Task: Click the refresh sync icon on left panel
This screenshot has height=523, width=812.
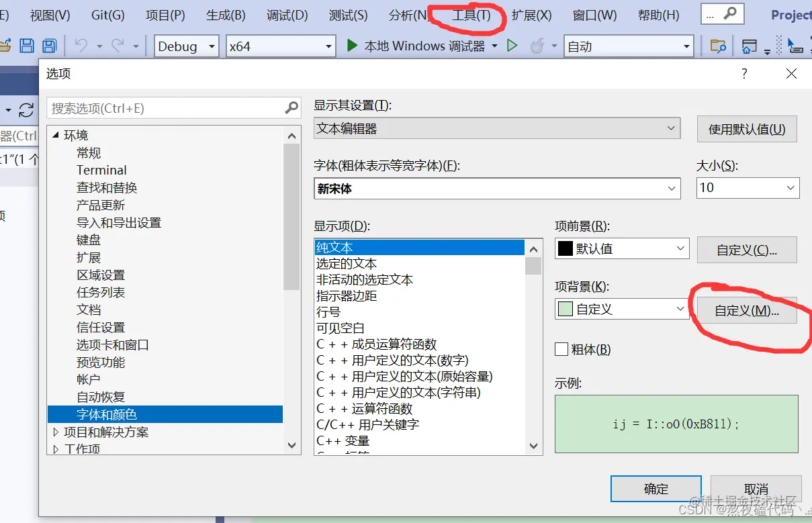Action: [x=26, y=109]
